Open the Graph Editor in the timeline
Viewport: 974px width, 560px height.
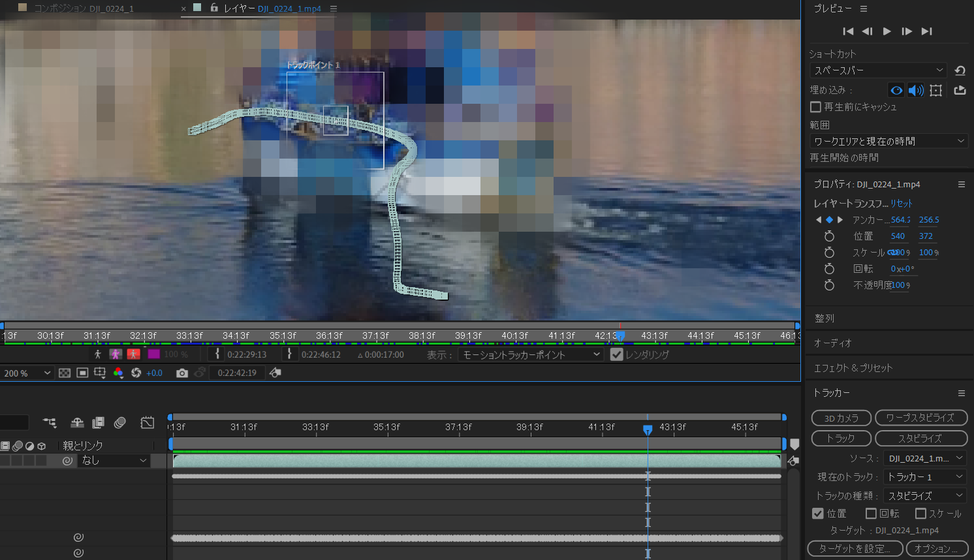(x=148, y=423)
